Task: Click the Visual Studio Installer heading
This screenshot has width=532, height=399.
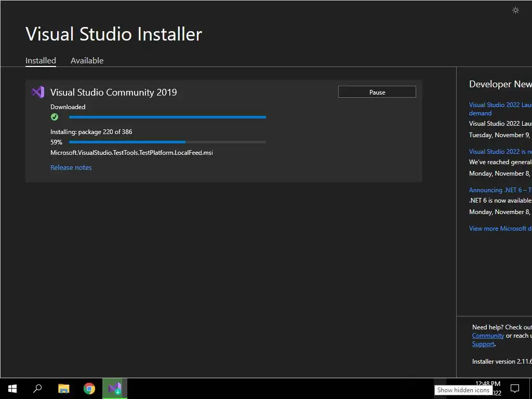Action: (114, 34)
